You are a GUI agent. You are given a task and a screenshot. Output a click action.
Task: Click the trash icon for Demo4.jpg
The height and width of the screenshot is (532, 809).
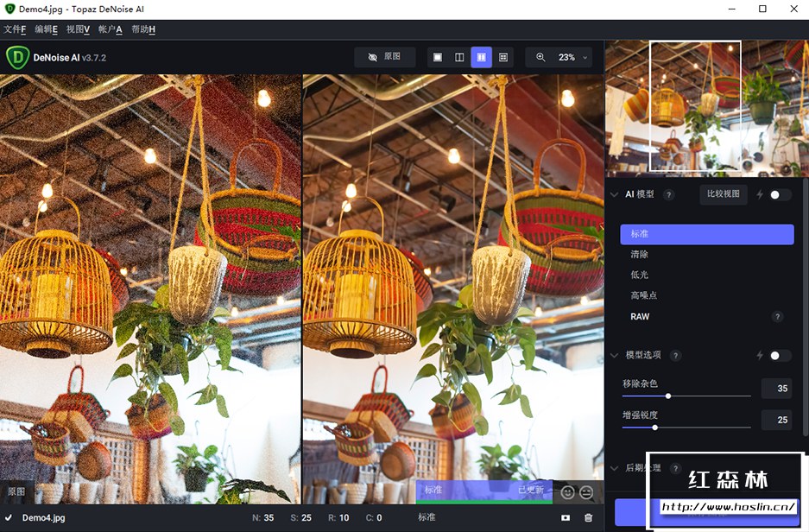(588, 517)
